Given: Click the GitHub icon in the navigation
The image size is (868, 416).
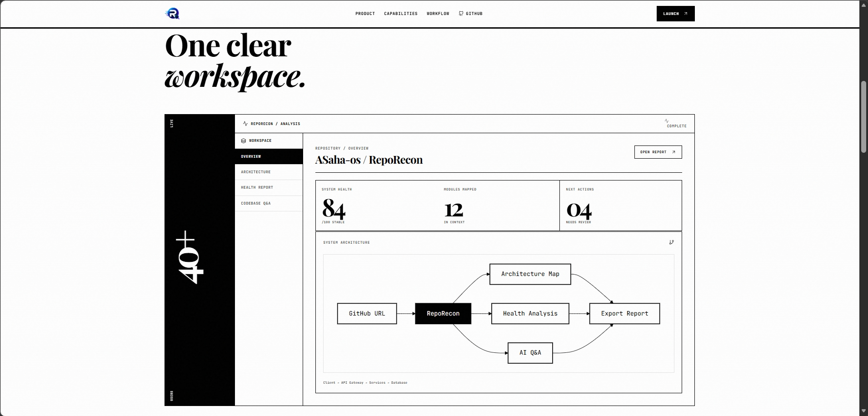Looking at the screenshot, I should click(461, 14).
